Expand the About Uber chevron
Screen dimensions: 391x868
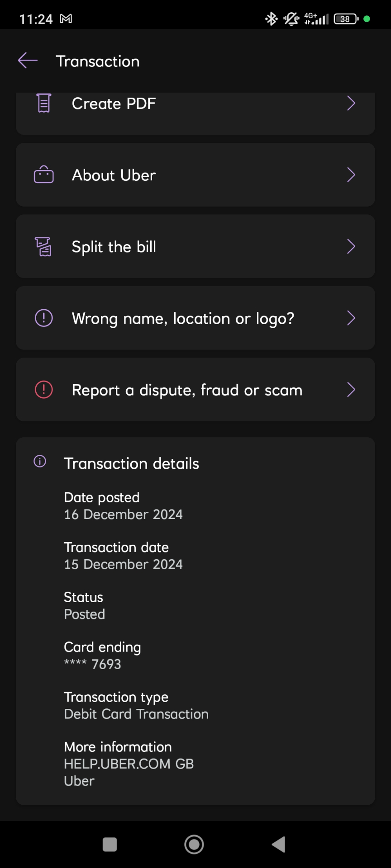(x=351, y=175)
